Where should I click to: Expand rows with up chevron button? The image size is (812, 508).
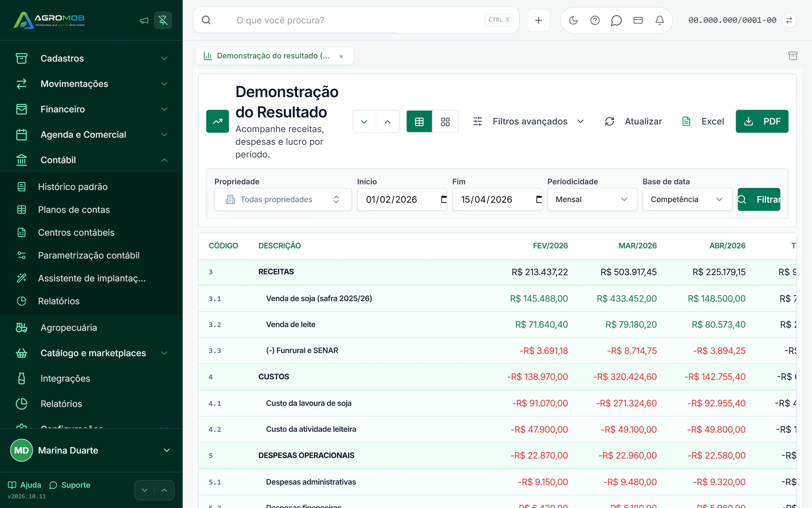[x=387, y=121]
